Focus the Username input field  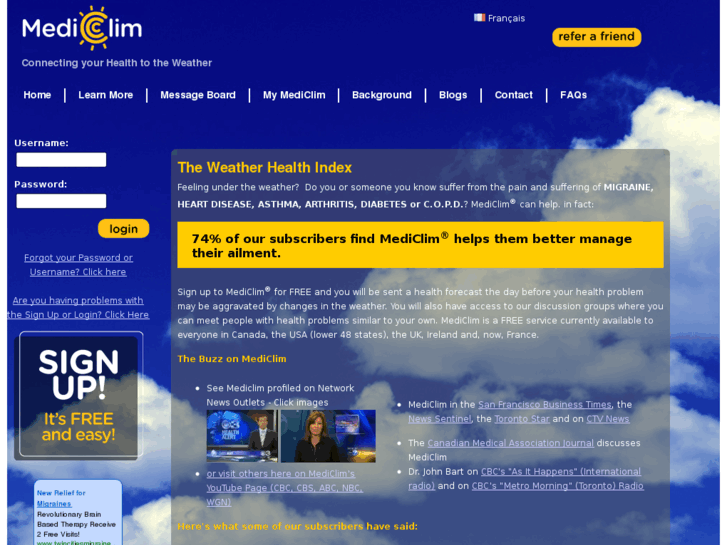click(x=61, y=160)
